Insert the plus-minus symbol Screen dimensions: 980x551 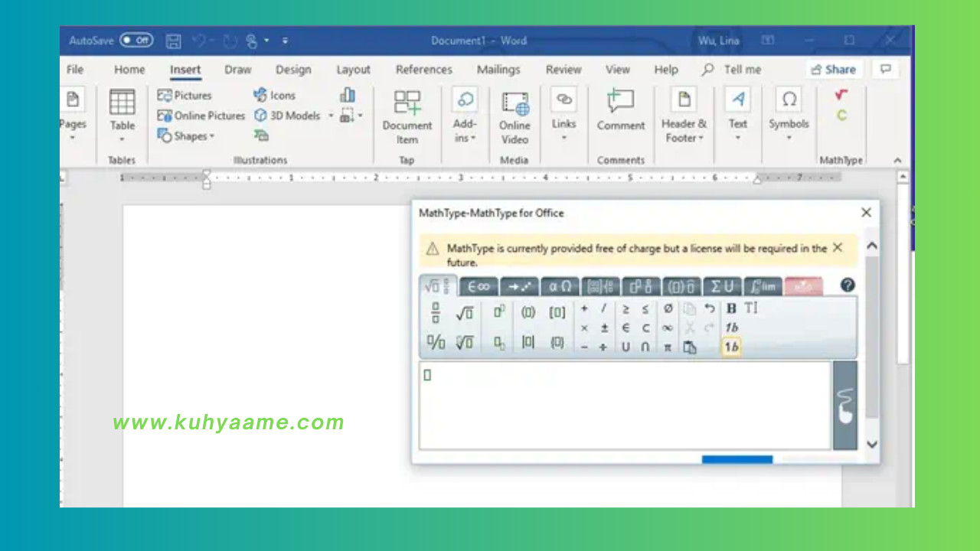click(x=604, y=328)
